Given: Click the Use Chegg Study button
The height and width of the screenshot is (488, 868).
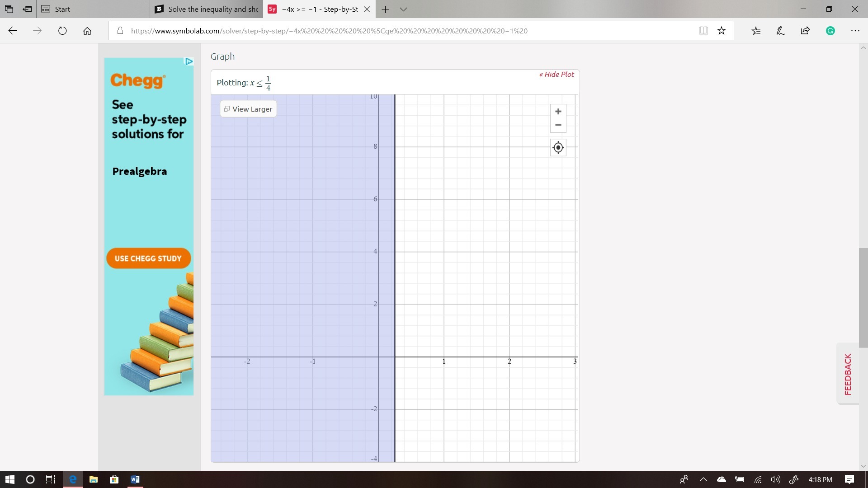Looking at the screenshot, I should (148, 258).
